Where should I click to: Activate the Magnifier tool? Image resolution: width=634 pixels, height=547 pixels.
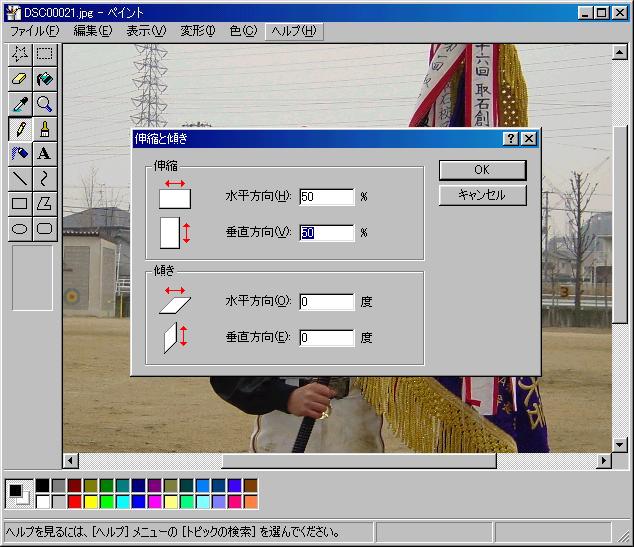44,104
